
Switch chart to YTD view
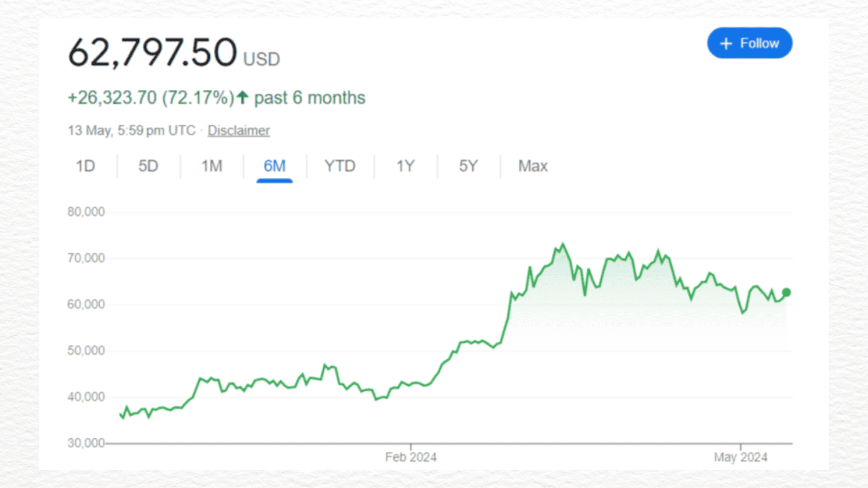tap(340, 166)
